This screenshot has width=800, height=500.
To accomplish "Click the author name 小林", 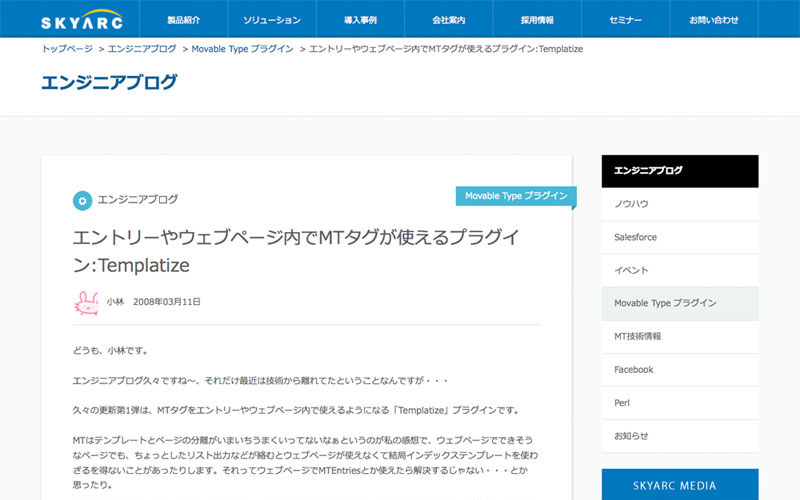I will (x=115, y=302).
